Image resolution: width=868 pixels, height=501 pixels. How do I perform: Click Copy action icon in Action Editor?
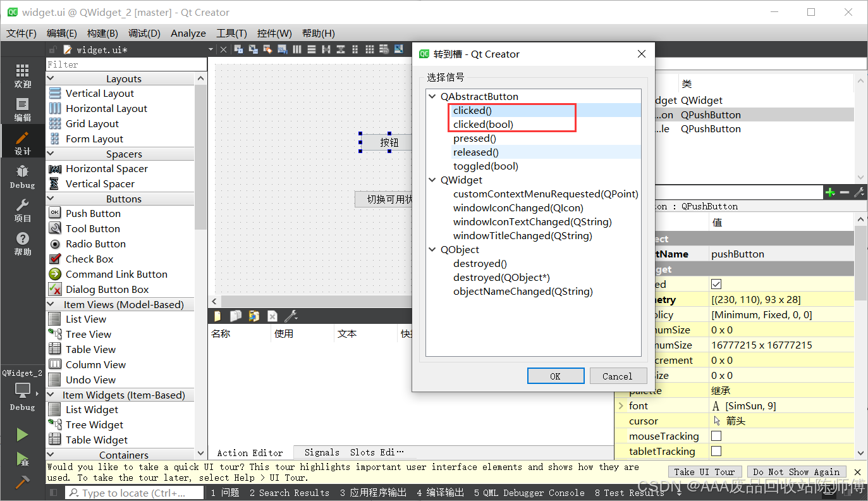click(236, 316)
